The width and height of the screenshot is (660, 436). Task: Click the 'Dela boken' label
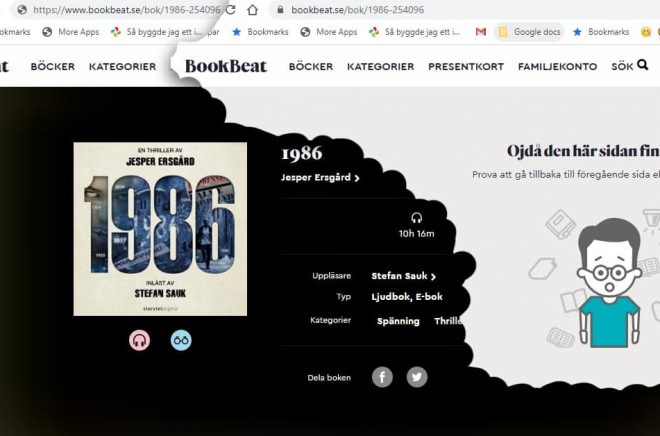(x=329, y=378)
